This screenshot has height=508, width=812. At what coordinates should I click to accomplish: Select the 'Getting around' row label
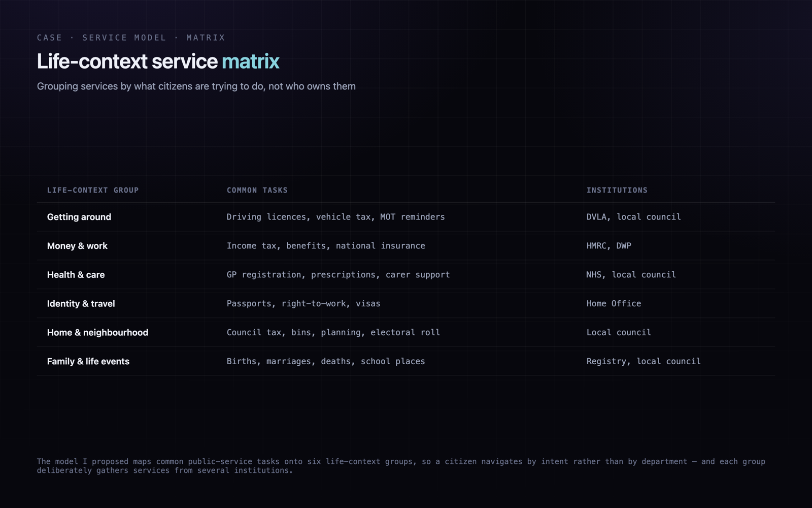(79, 217)
